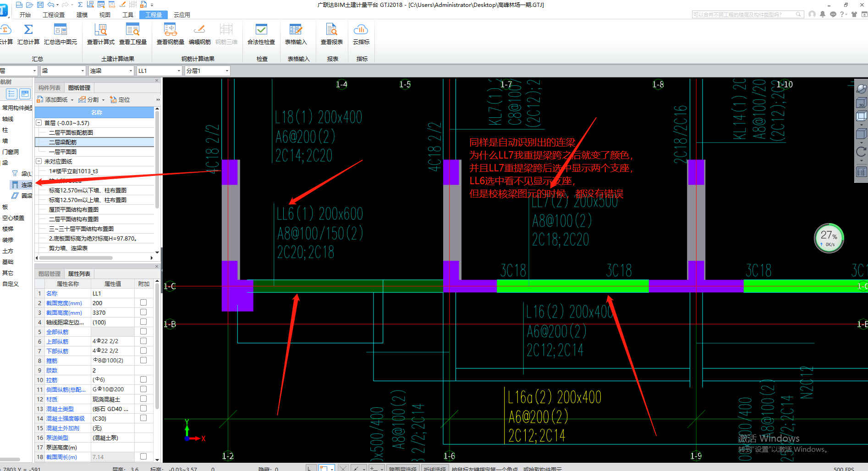Screen dimensions: 868x471
Task: Open the LL1 component name dropdown
Action: 179,71
